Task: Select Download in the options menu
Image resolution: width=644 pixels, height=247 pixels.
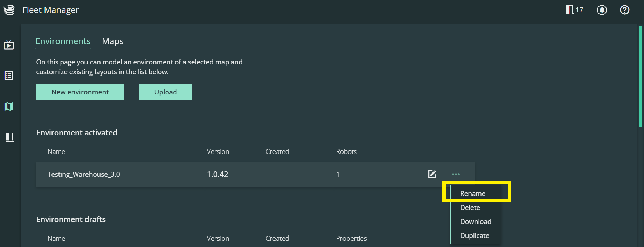Action: (476, 221)
